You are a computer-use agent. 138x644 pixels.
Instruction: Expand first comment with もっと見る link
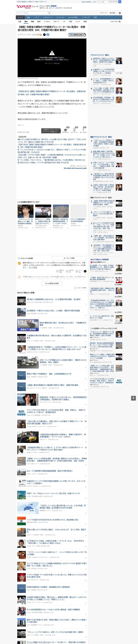point(33,267)
